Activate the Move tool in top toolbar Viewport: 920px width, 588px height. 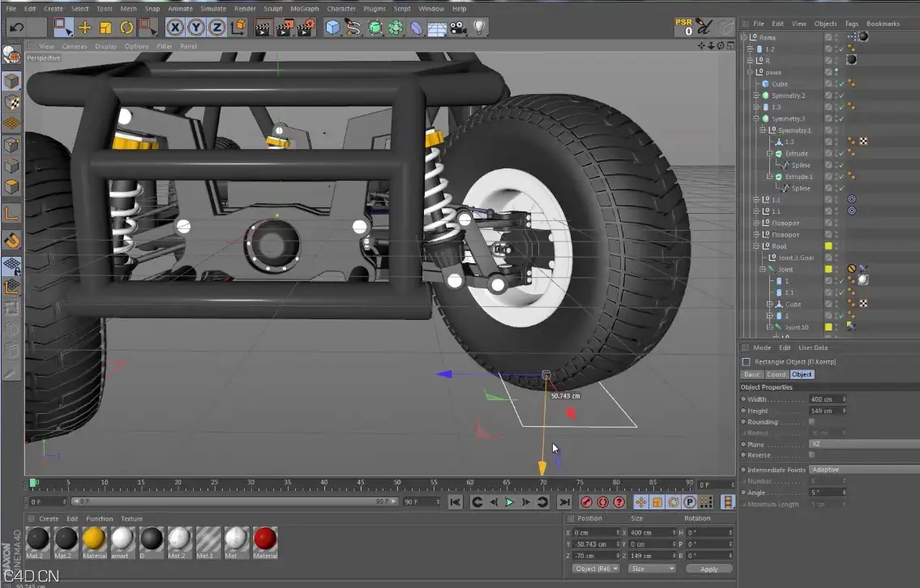[x=84, y=28]
